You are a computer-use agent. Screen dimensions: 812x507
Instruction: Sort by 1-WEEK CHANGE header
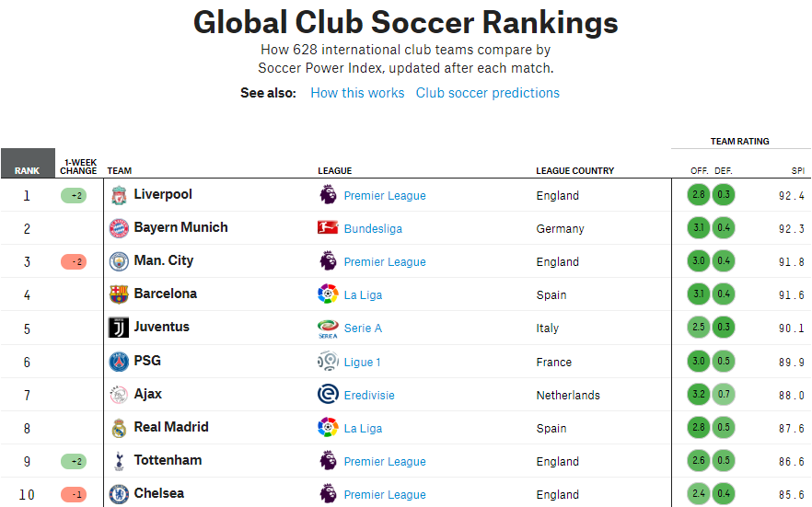tap(78, 167)
